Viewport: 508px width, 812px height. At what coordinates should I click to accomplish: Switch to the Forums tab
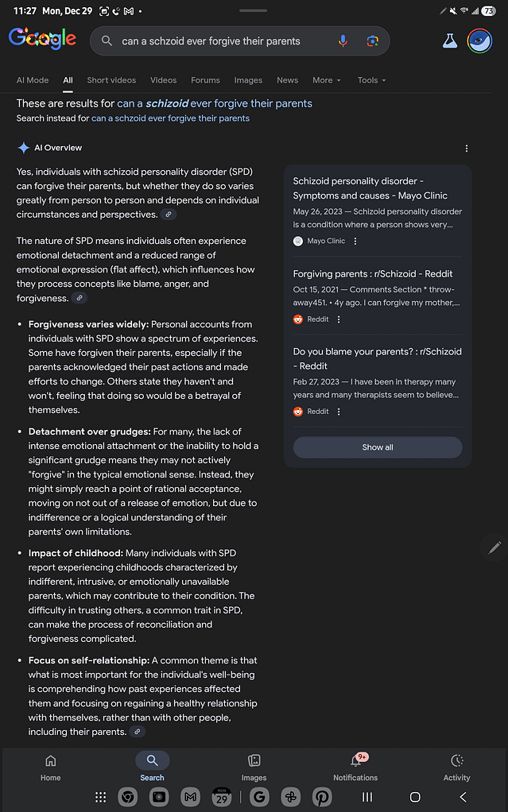[x=205, y=79]
